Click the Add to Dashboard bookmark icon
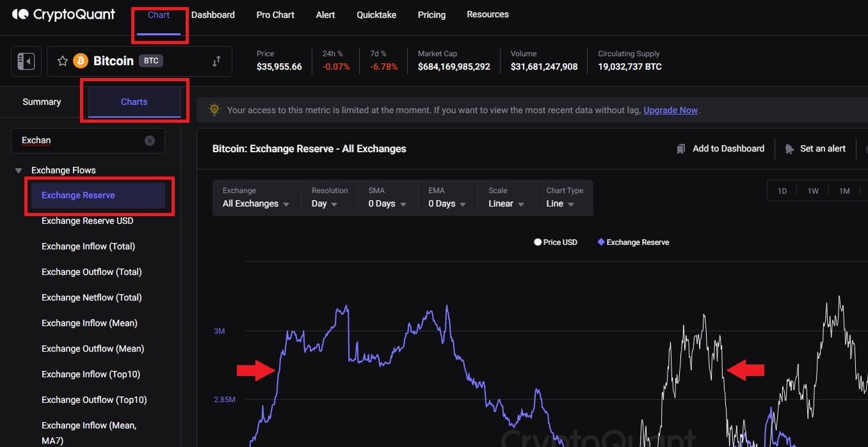This screenshot has height=447, width=868. click(x=681, y=149)
